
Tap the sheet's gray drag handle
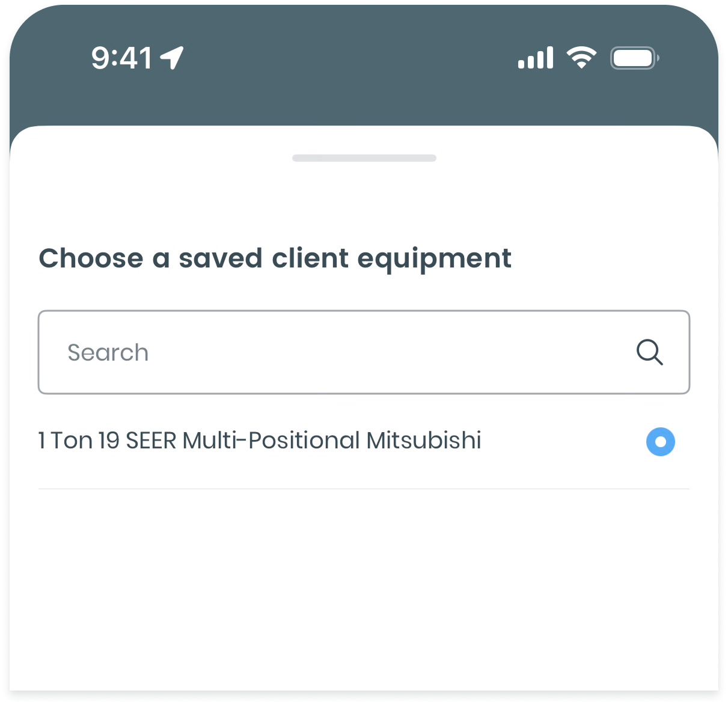(x=364, y=158)
